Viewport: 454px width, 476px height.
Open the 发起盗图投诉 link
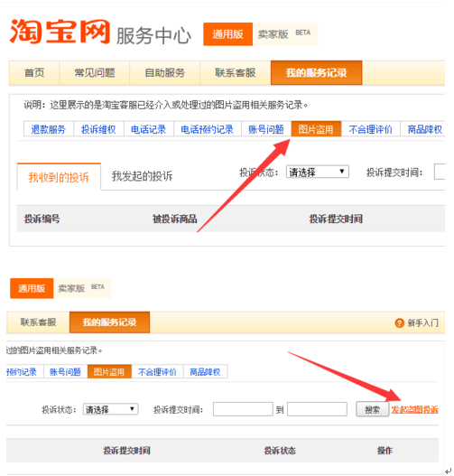click(x=414, y=409)
